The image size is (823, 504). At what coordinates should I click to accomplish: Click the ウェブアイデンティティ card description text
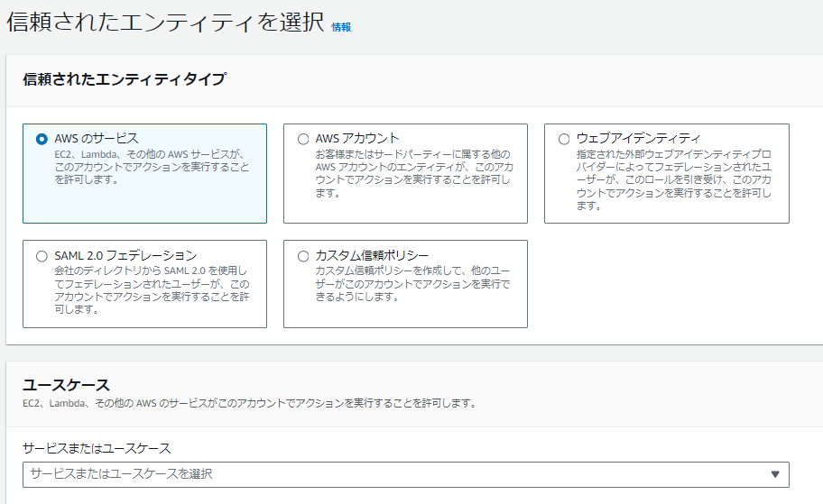(x=674, y=180)
